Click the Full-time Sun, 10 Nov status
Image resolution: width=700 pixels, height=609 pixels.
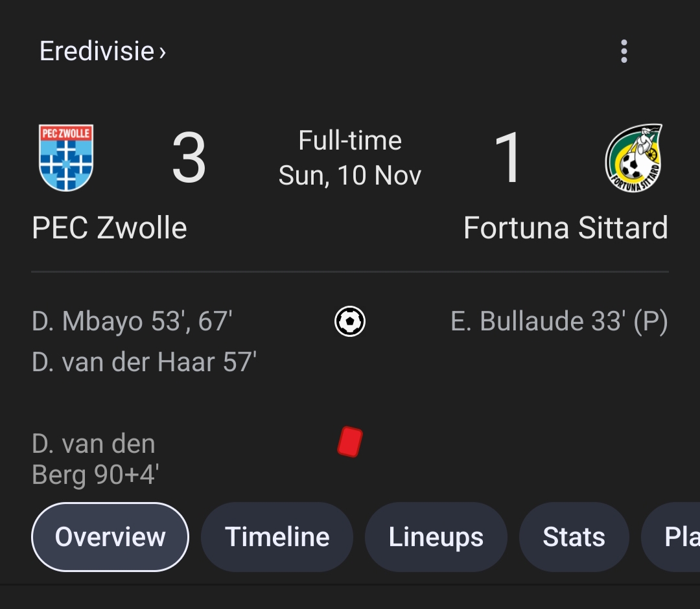click(350, 157)
